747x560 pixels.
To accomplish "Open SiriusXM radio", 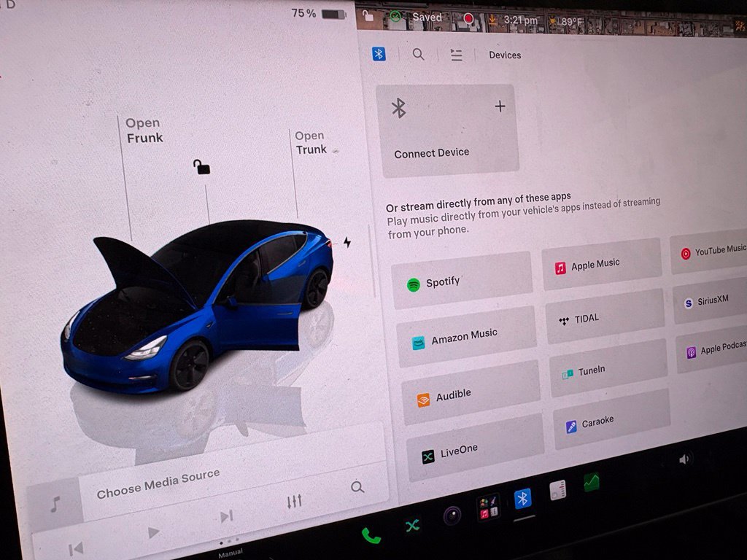I will click(710, 301).
